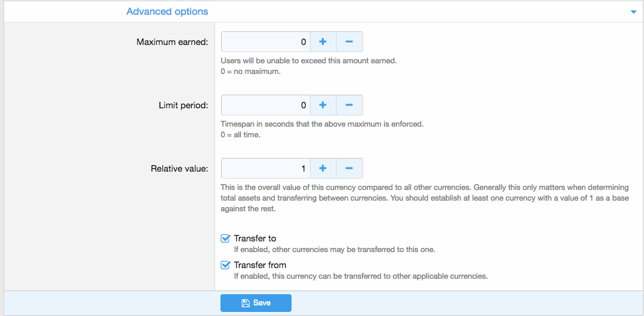Uncheck the Transfer from checkbox
Viewport: 644px width, 316px height.
(225, 265)
